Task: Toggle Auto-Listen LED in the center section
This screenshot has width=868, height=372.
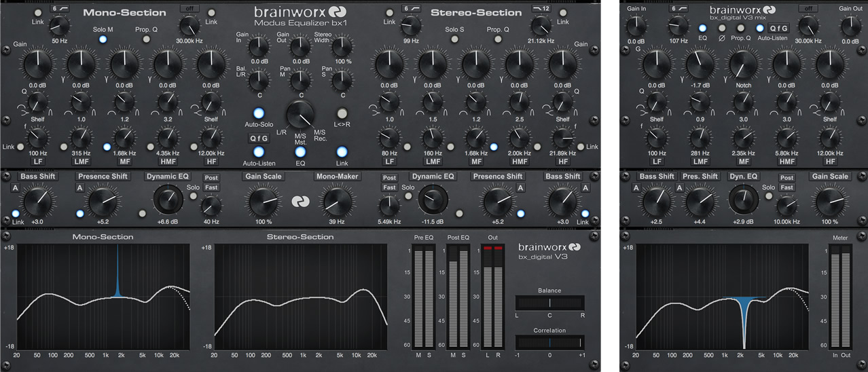Action: click(x=259, y=152)
